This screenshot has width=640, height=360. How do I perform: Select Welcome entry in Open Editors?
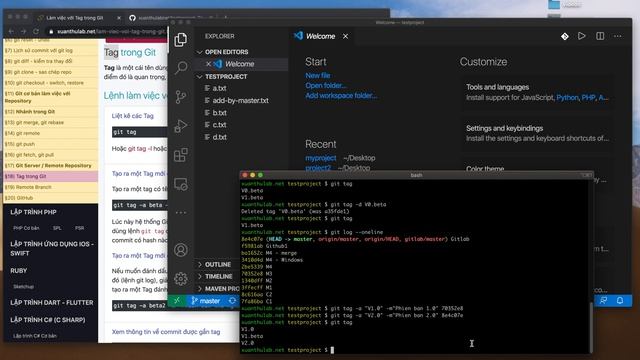(241, 64)
